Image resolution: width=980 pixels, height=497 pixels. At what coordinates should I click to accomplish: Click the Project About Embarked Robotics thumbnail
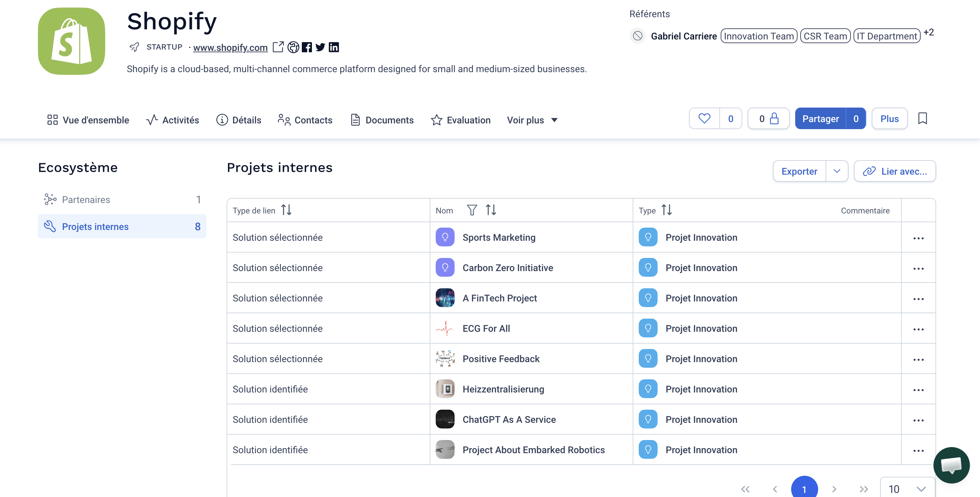(445, 450)
